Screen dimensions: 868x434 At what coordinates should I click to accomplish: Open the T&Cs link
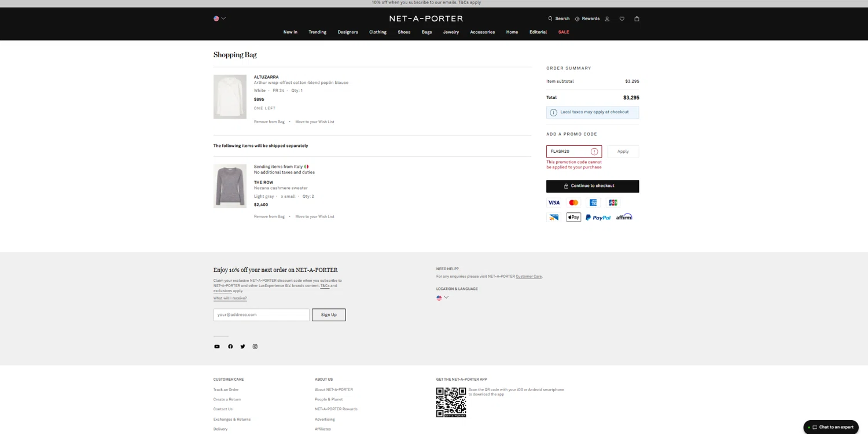325,286
